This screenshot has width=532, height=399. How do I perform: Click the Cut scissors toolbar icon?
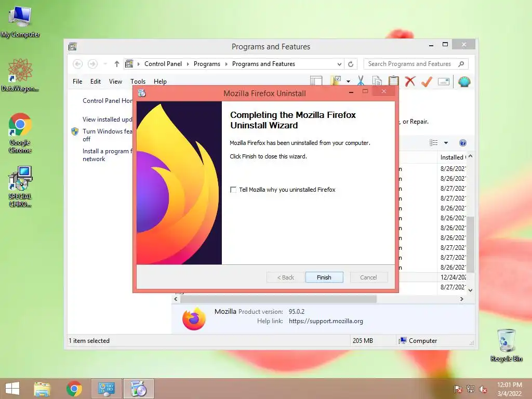click(x=361, y=81)
